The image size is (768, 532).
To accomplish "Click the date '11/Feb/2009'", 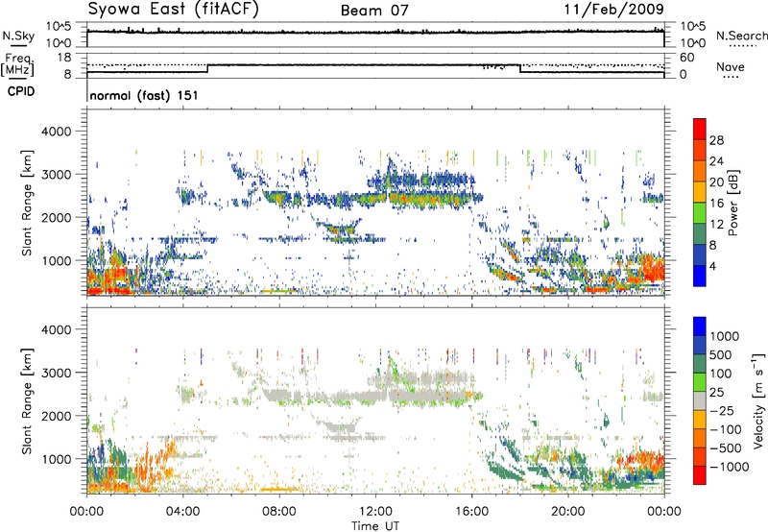I will [x=613, y=9].
